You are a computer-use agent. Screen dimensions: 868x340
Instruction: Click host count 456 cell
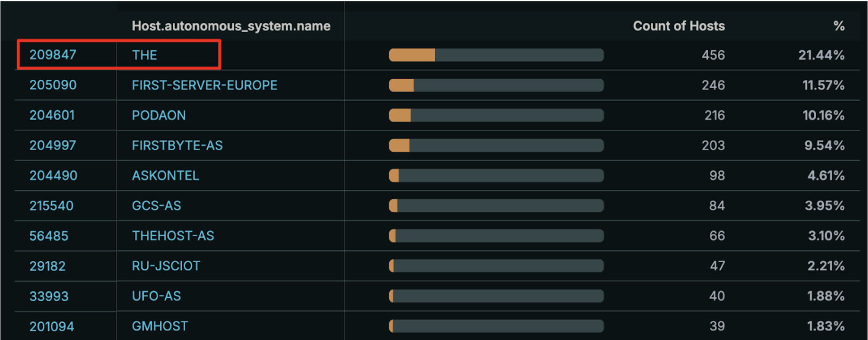(713, 55)
